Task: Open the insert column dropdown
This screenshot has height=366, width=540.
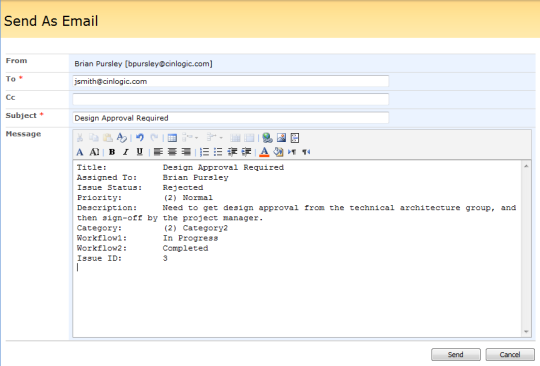Action: point(215,138)
